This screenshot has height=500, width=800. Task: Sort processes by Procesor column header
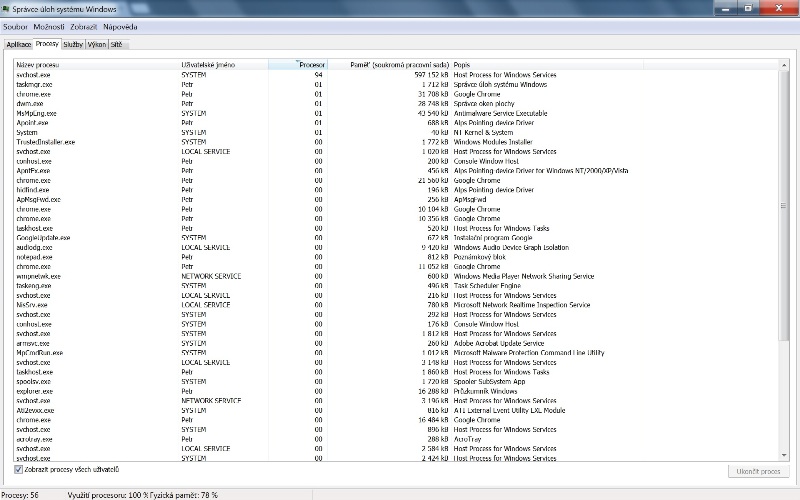tap(312, 64)
